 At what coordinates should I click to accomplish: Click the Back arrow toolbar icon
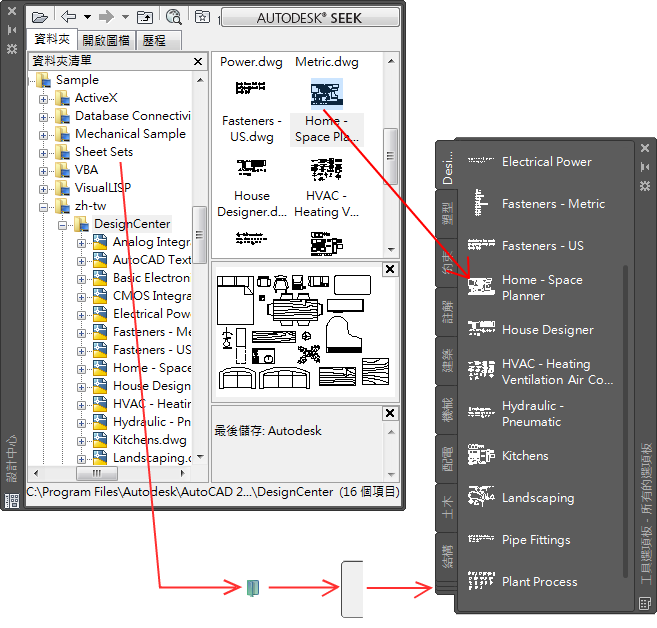[x=68, y=17]
